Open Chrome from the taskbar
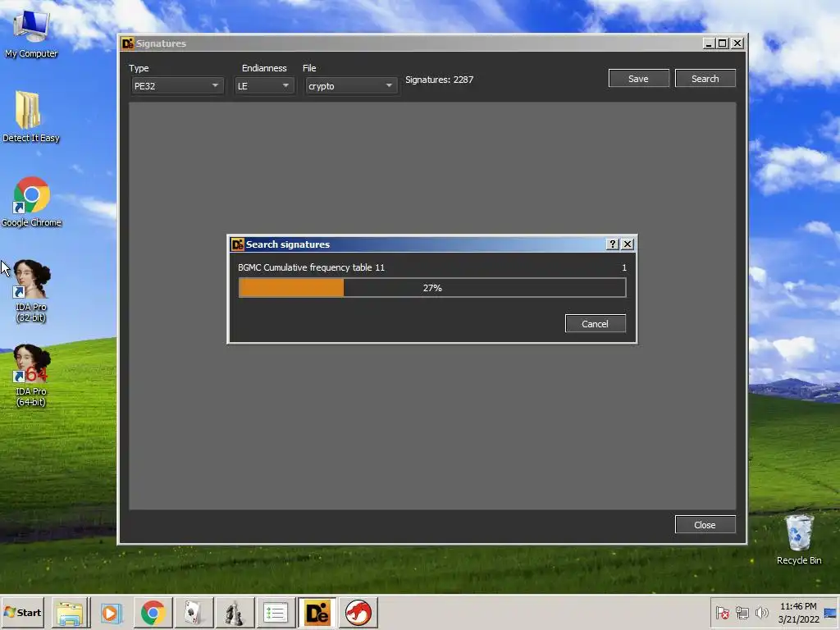The width and height of the screenshot is (840, 630). pos(153,613)
